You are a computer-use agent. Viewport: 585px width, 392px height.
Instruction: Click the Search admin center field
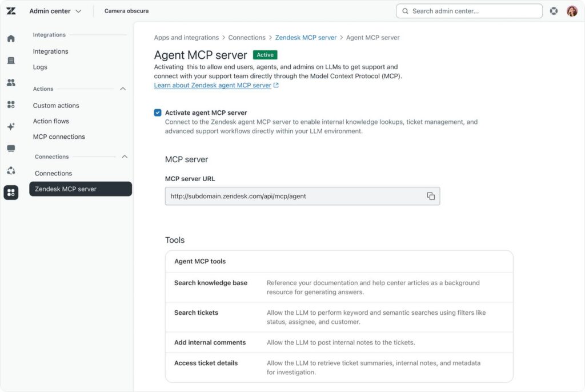point(469,11)
